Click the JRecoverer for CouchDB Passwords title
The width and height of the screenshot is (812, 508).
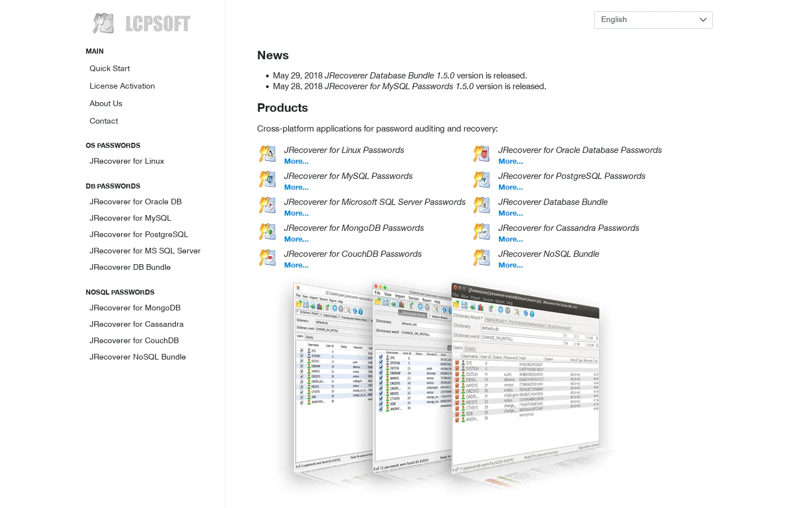pyautogui.click(x=352, y=254)
